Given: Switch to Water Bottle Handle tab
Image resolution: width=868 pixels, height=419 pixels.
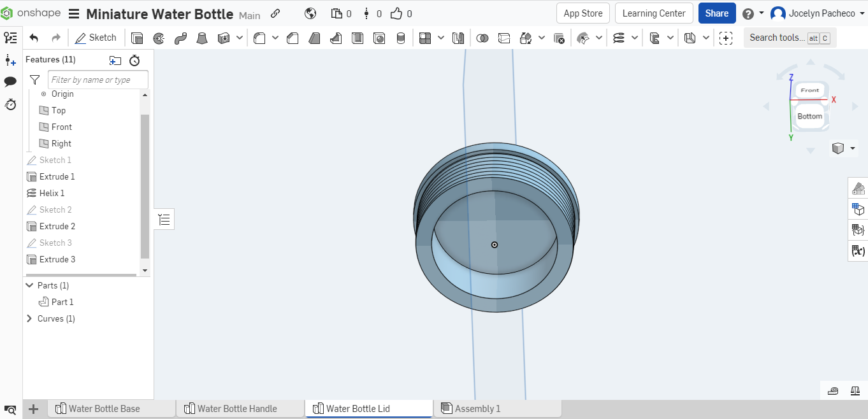Looking at the screenshot, I should click(241, 409).
